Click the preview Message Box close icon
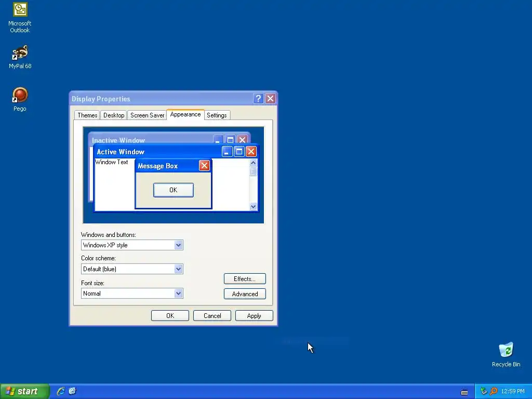Screen dimensions: 532x399 pyautogui.click(x=204, y=166)
